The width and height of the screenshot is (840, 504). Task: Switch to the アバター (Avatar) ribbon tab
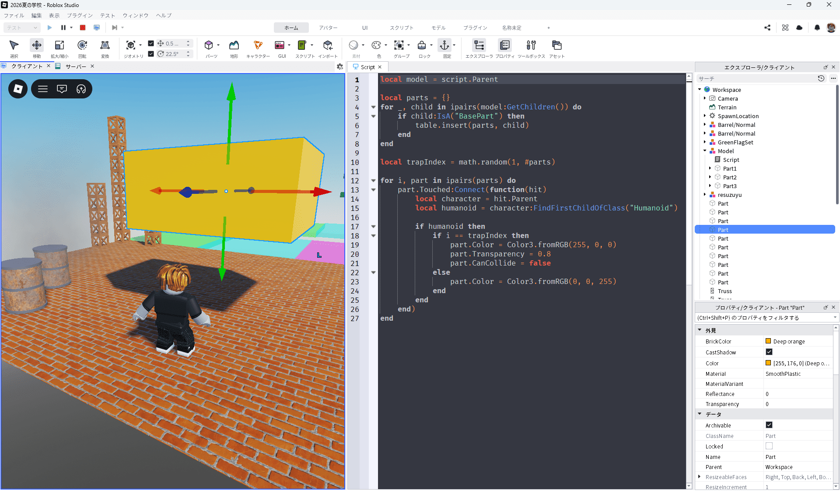tap(328, 28)
